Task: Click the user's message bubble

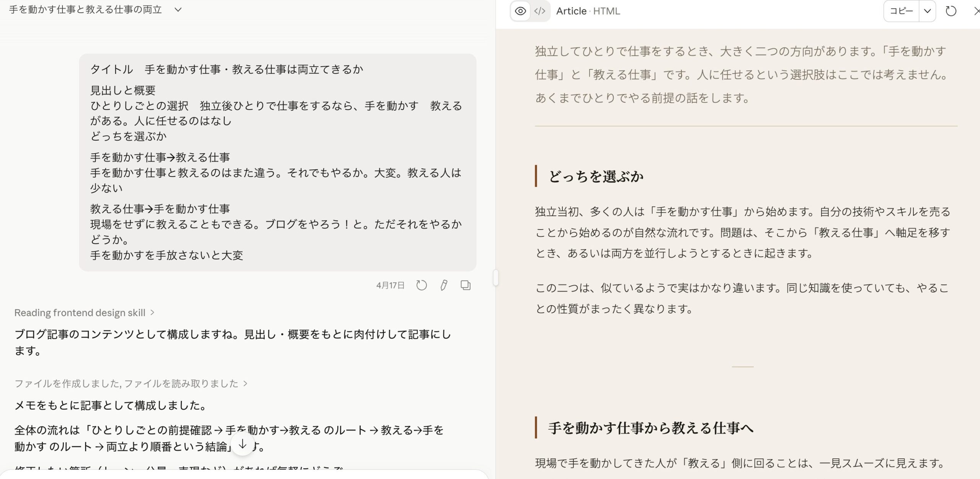Action: (x=277, y=162)
